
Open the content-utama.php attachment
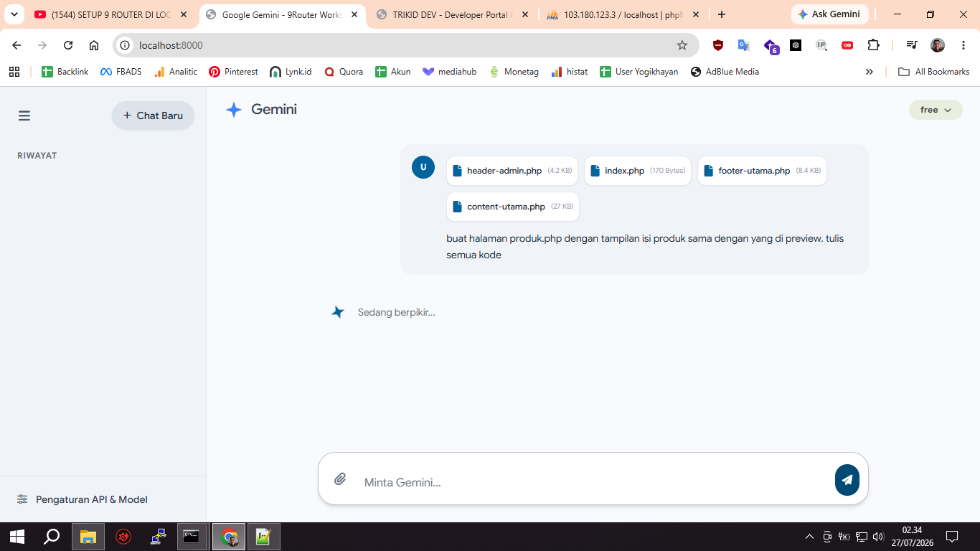(513, 207)
